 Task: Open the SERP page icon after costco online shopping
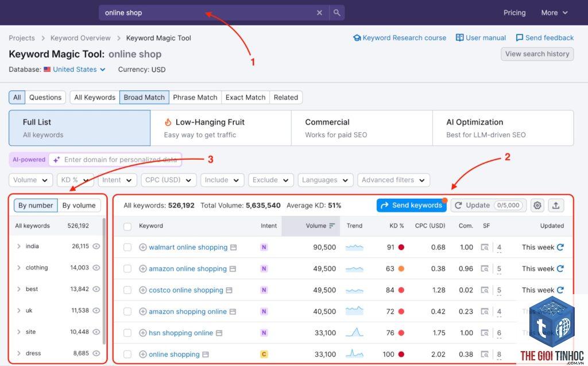tap(229, 290)
